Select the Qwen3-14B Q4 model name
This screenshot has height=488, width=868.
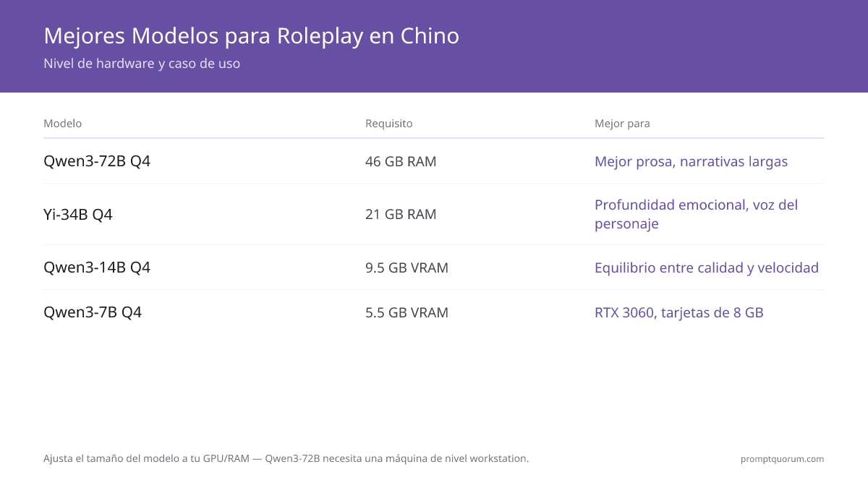tap(97, 267)
